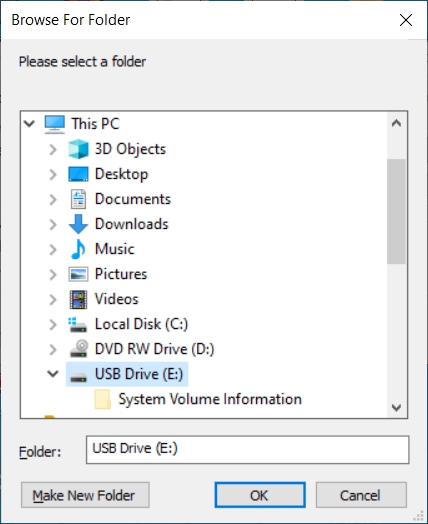This screenshot has height=524, width=428.
Task: Click the blue Downloads arrow icon
Action: click(x=78, y=224)
